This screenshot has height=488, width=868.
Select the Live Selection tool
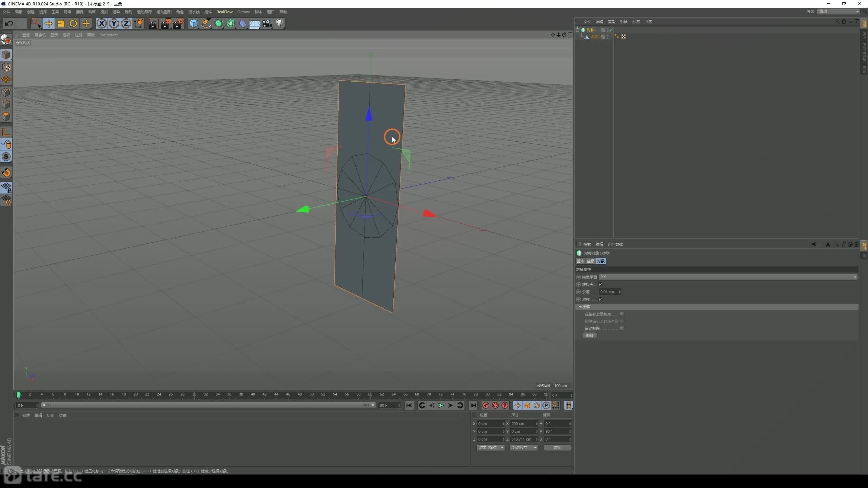(x=36, y=23)
